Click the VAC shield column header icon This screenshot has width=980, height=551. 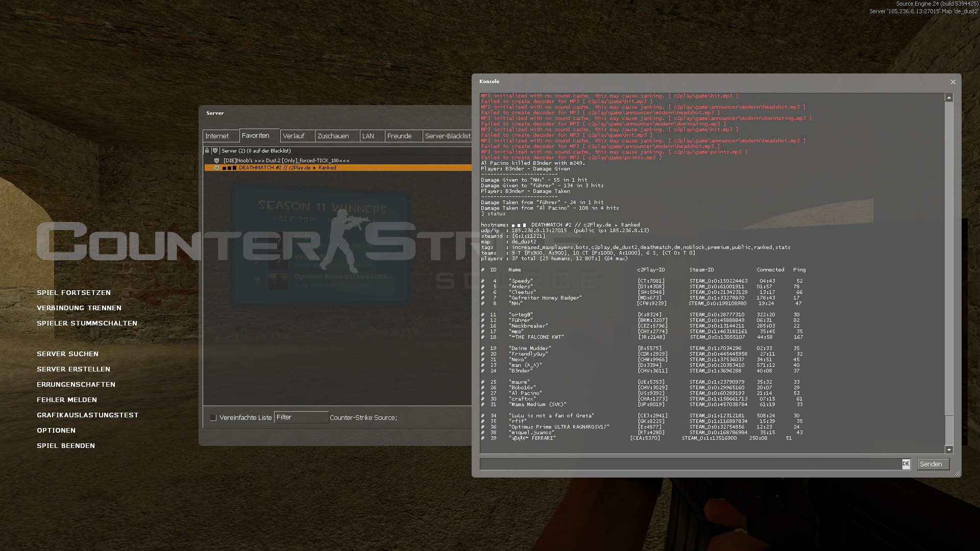[215, 151]
